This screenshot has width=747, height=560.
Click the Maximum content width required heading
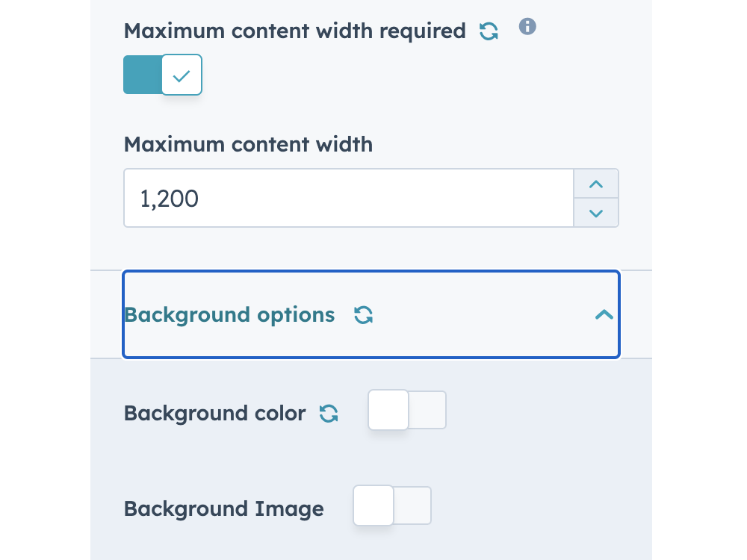point(294,31)
